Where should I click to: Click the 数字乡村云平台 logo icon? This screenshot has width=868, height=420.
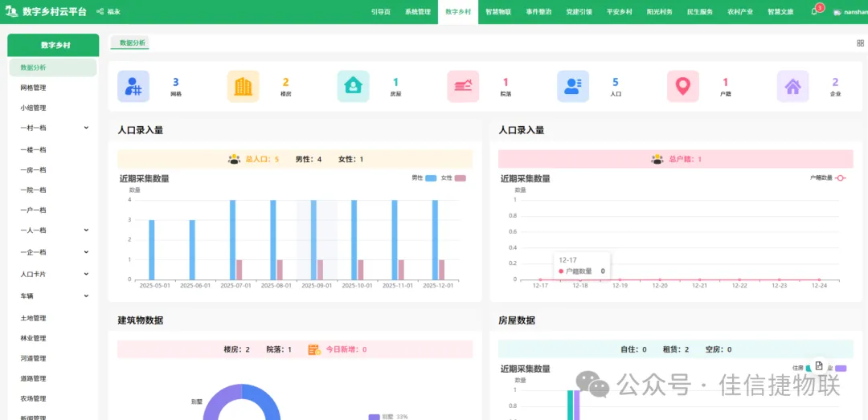tap(11, 11)
